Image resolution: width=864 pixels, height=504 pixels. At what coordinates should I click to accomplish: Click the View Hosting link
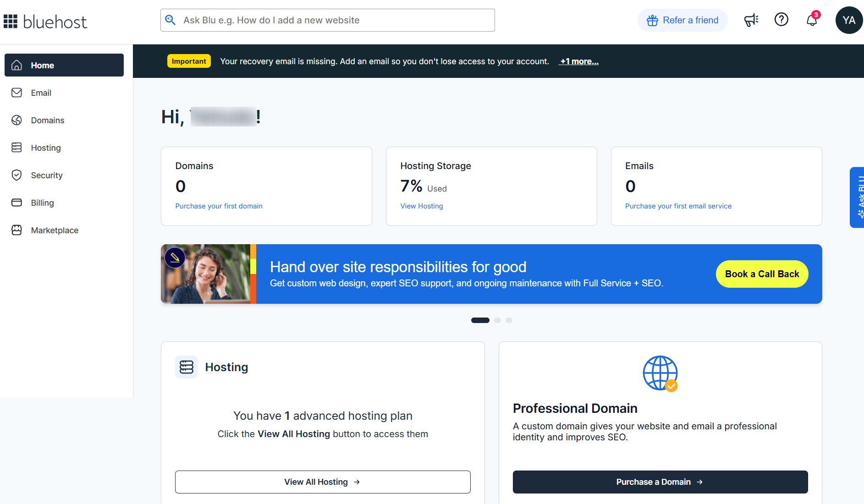tap(422, 206)
